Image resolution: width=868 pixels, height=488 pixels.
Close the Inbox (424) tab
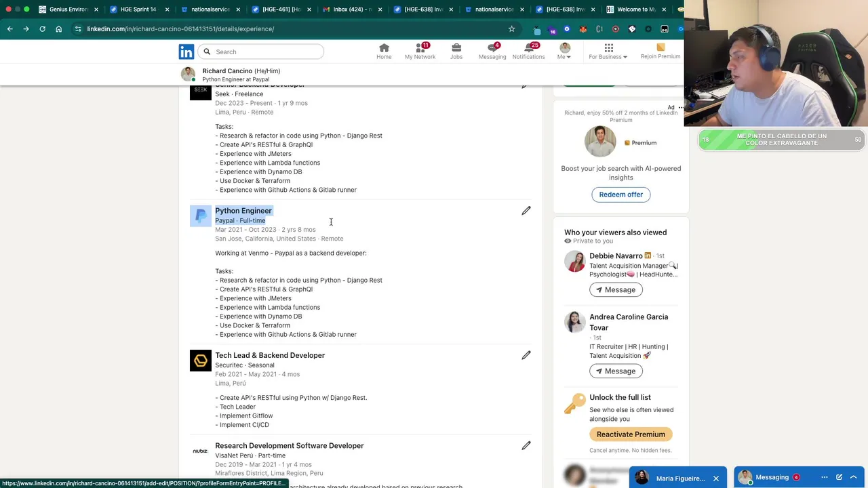point(380,9)
